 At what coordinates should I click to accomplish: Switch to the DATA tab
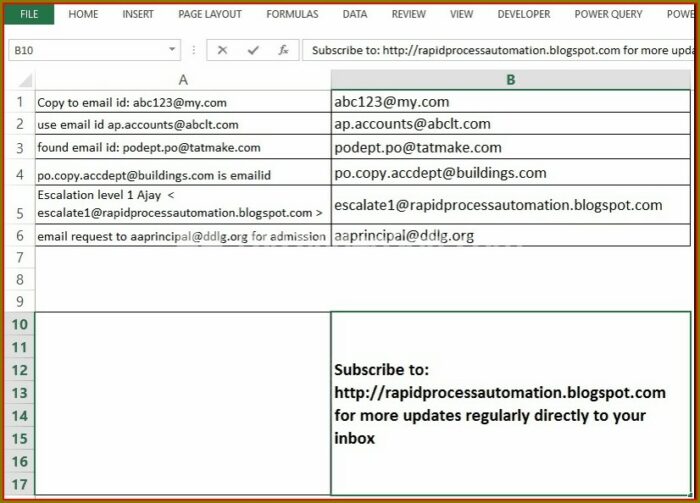(355, 14)
